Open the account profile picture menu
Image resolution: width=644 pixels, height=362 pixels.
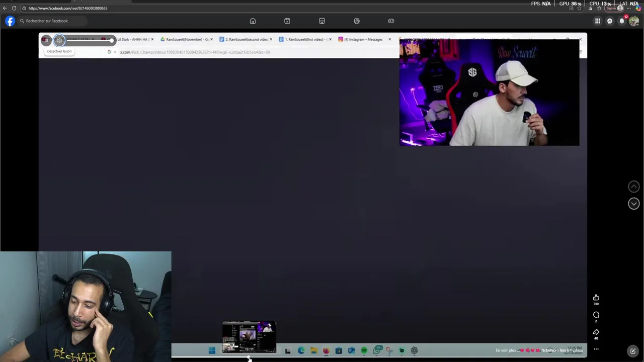coord(634,21)
